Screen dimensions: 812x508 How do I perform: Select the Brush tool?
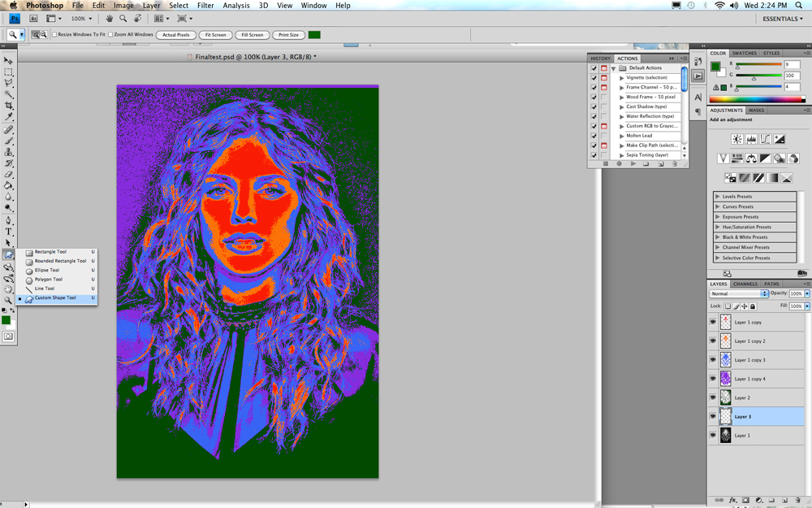[8, 141]
